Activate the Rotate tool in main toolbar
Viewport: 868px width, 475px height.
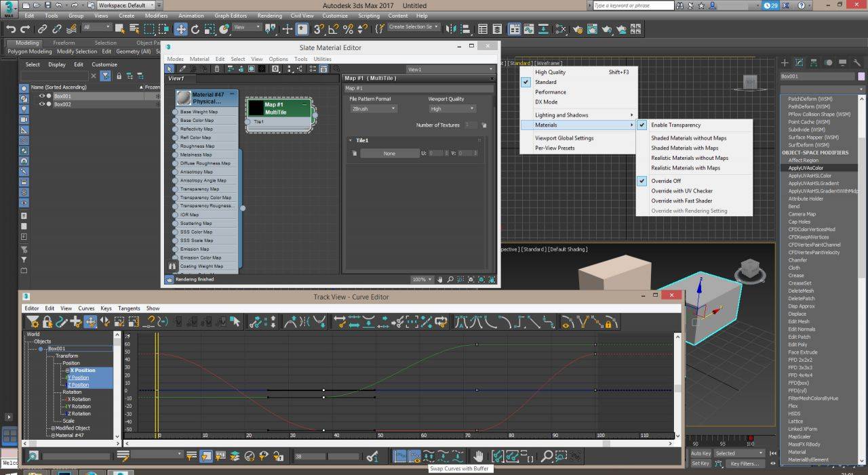[x=195, y=29]
